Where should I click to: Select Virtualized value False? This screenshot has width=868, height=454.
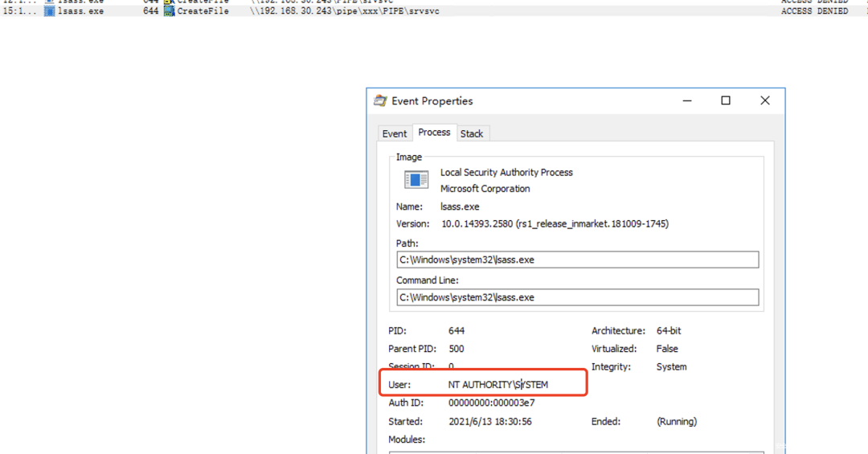tap(667, 349)
